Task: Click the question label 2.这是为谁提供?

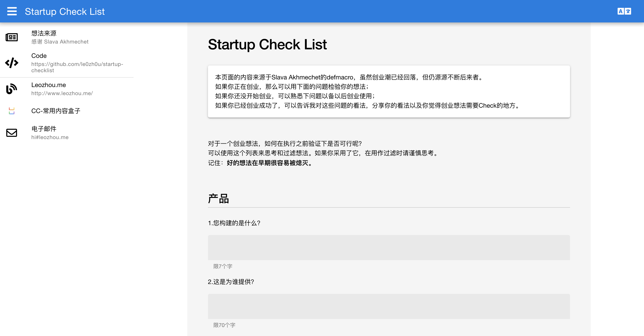Action: click(x=231, y=282)
